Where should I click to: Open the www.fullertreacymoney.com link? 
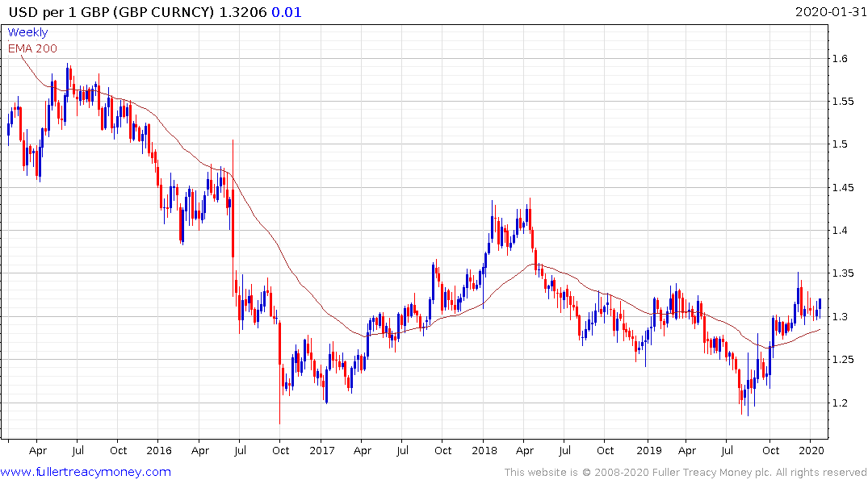pos(86,472)
